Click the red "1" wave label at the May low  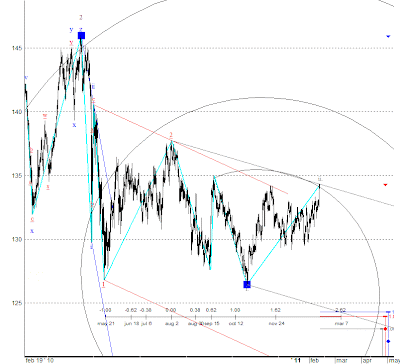pos(104,284)
